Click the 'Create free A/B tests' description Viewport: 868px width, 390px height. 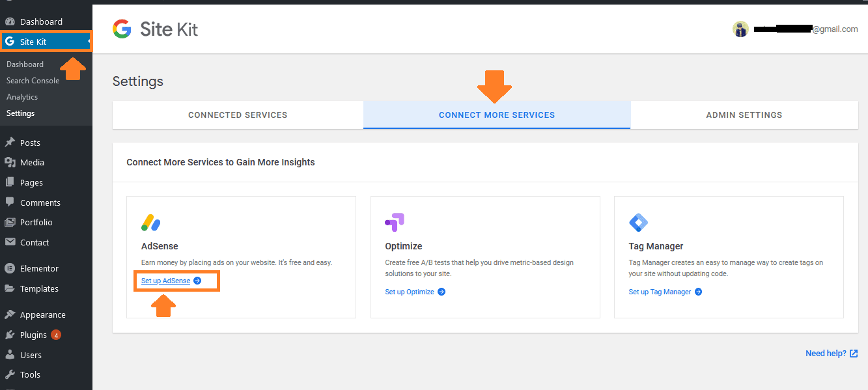coord(479,268)
